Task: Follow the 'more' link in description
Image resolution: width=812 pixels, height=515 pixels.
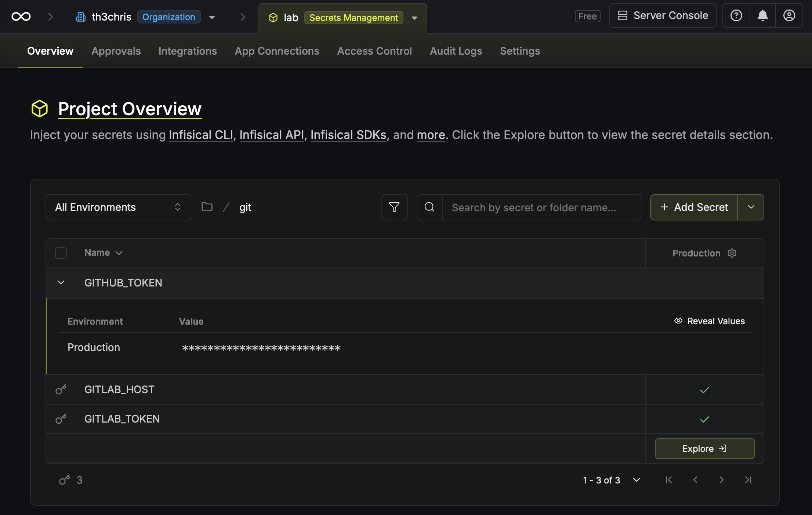Action: point(431,135)
